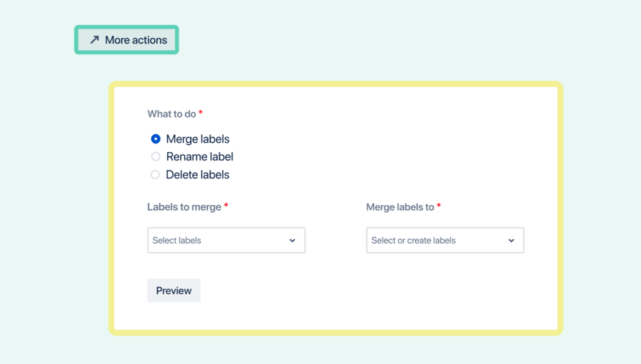Click the red asterisk beside Labels to merge

[x=226, y=206]
